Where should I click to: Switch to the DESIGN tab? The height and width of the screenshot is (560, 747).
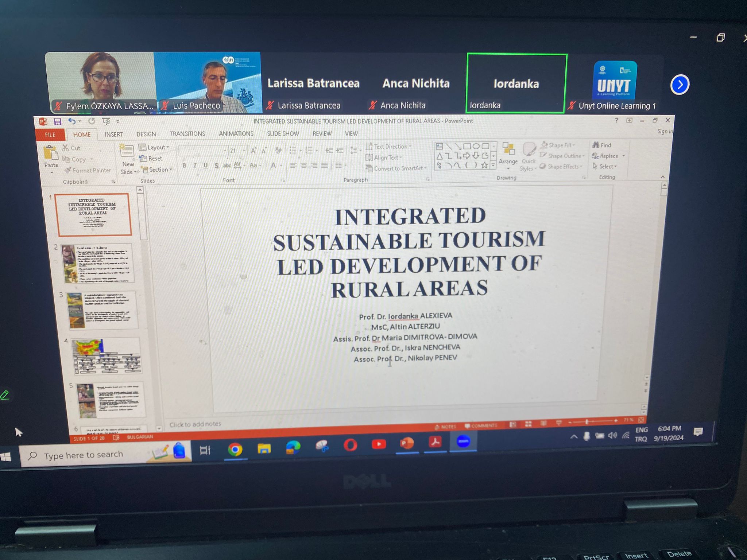(x=146, y=134)
